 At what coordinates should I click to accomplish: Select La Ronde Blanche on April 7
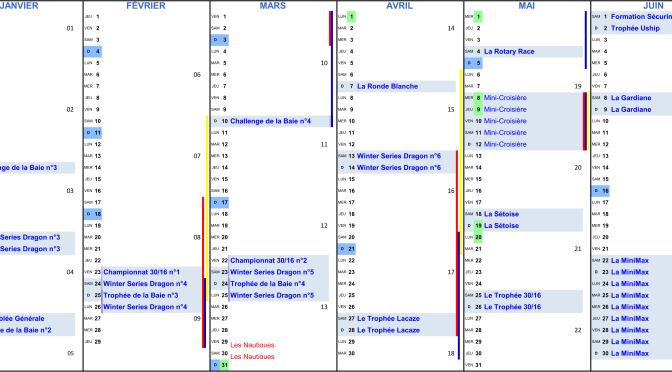point(387,86)
